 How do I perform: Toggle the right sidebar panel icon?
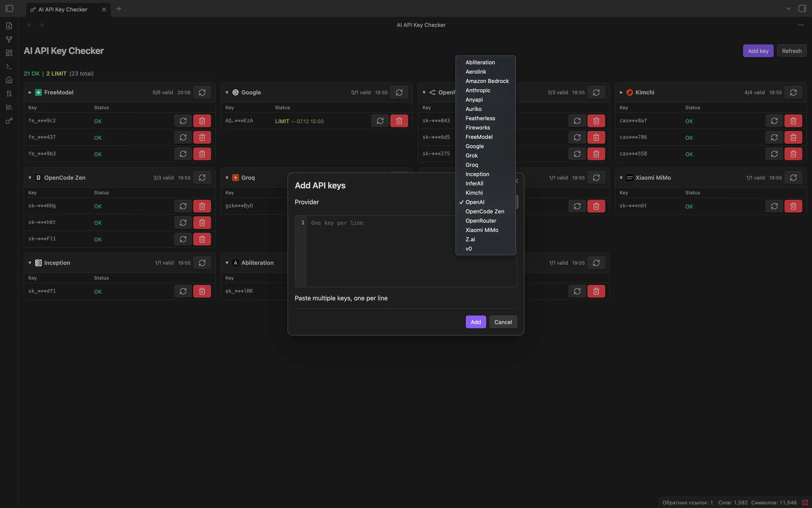coord(802,8)
